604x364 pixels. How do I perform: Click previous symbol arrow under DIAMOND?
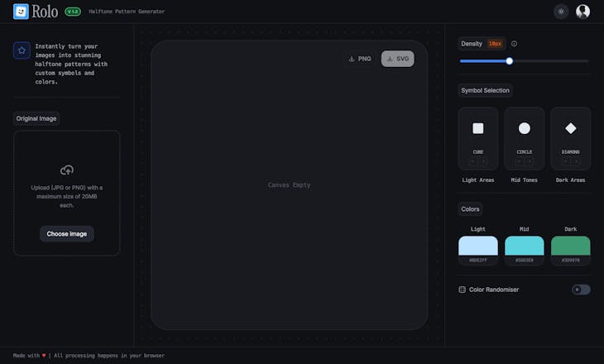point(566,162)
